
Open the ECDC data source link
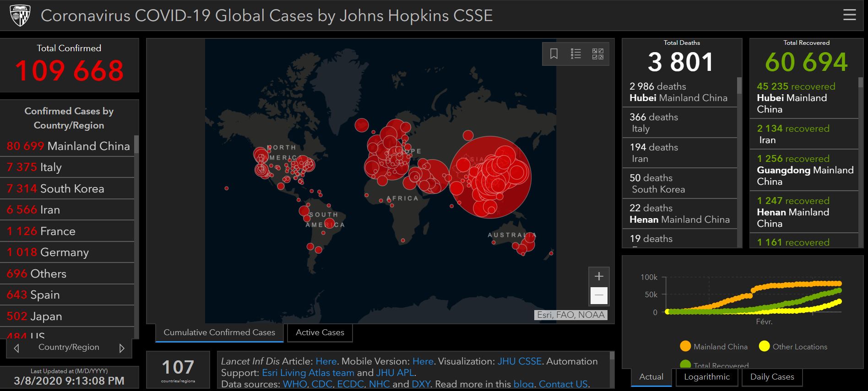(x=350, y=384)
